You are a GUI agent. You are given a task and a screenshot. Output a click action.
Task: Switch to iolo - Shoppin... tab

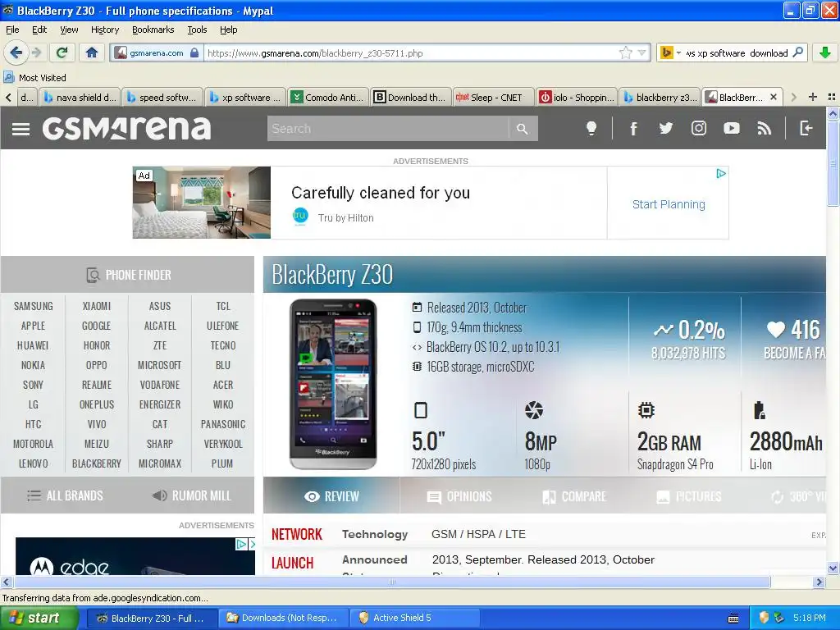[576, 97]
